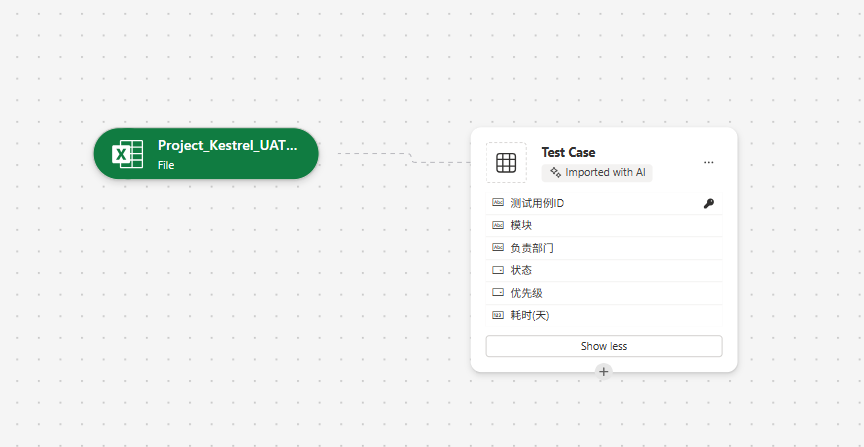The height and width of the screenshot is (447, 864).
Task: Open the Test Case more options menu
Action: coord(709,163)
